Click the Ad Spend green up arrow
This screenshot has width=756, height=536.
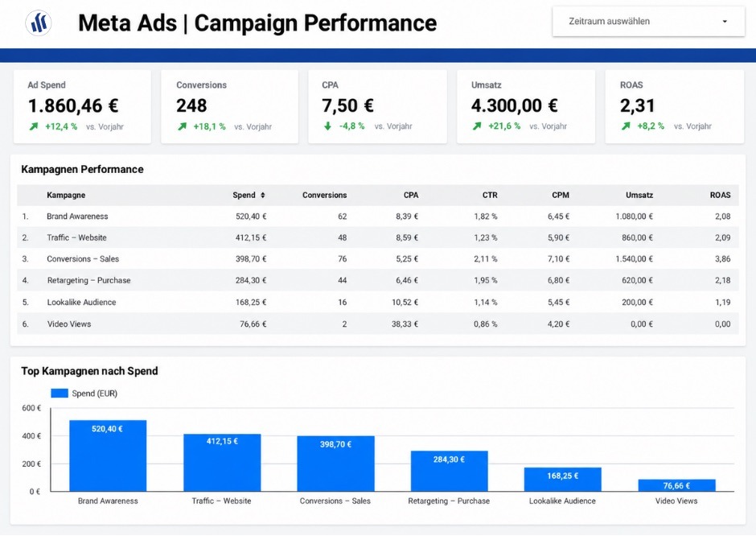[33, 126]
